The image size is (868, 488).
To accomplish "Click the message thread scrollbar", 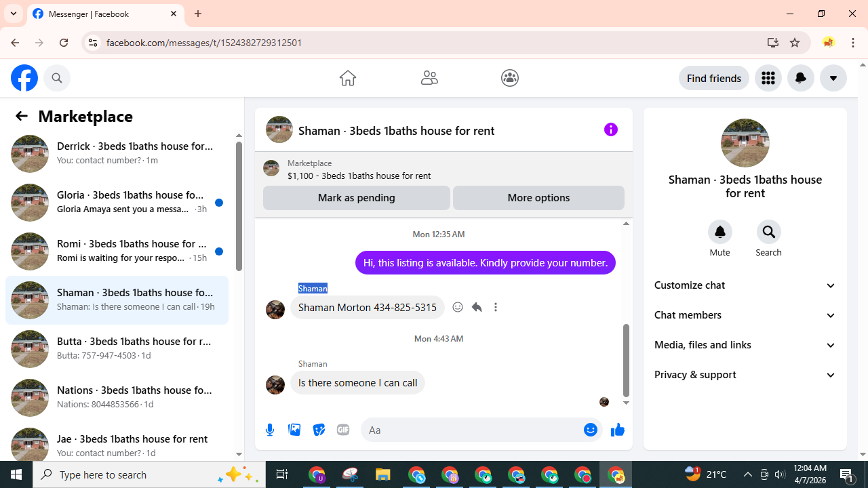I will point(626,360).
